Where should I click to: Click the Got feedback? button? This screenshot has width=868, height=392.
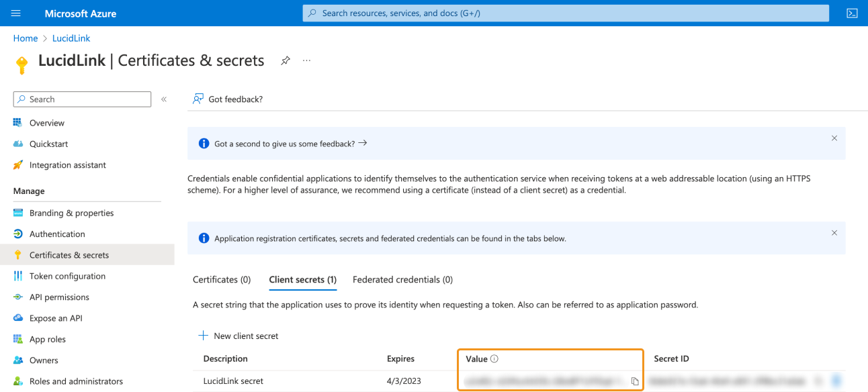pyautogui.click(x=228, y=99)
